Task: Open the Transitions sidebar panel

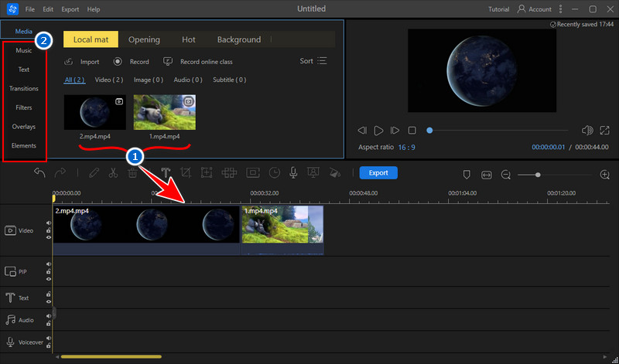Action: [24, 88]
